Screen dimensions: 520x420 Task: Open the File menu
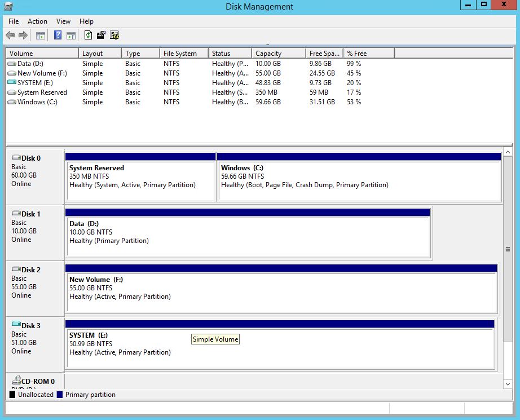[x=14, y=21]
